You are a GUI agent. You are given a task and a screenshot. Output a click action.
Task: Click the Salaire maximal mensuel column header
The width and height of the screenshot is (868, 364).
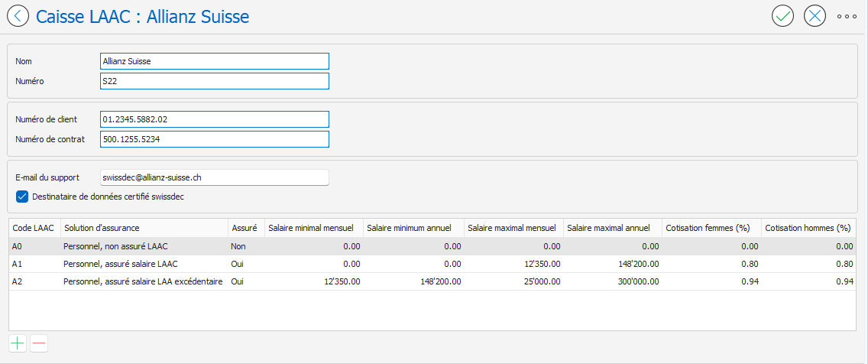point(513,228)
